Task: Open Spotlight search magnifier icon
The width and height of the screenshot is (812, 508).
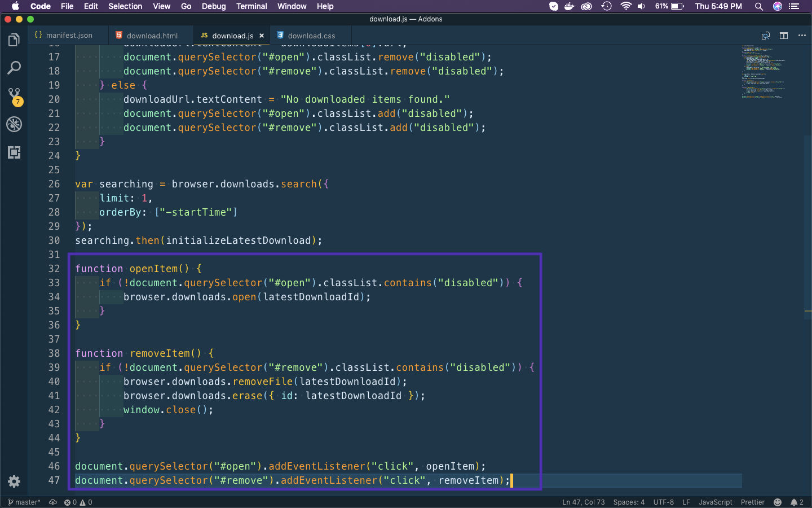Action: click(759, 6)
